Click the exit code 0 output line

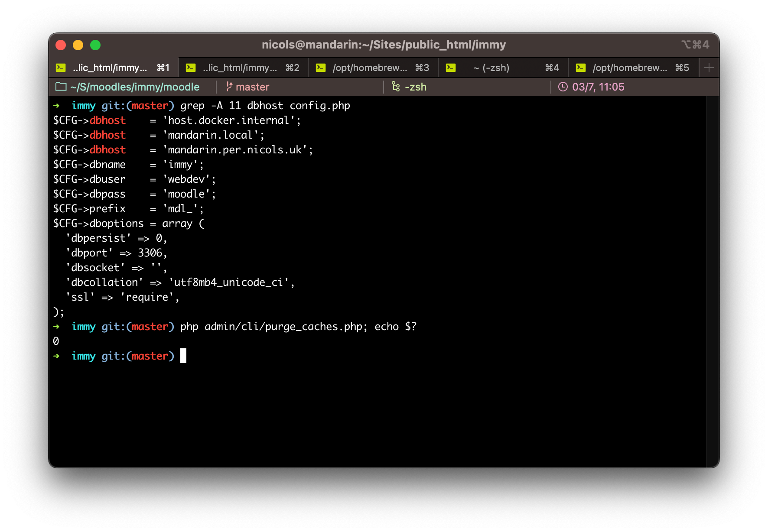coord(56,341)
